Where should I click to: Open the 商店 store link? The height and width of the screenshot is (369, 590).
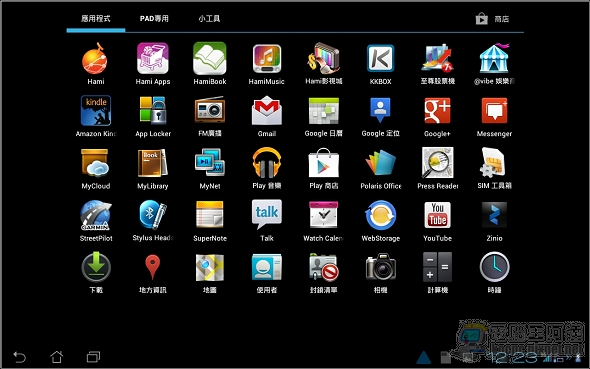[492, 18]
